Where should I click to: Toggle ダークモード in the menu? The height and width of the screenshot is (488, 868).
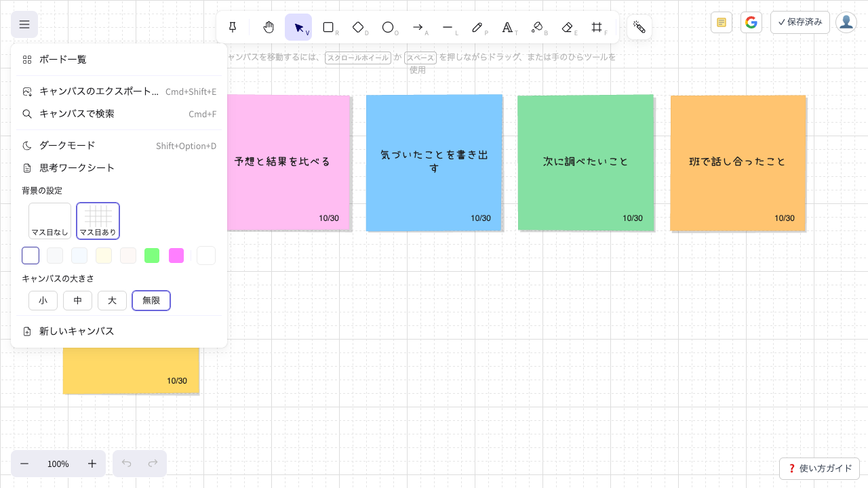pos(119,146)
